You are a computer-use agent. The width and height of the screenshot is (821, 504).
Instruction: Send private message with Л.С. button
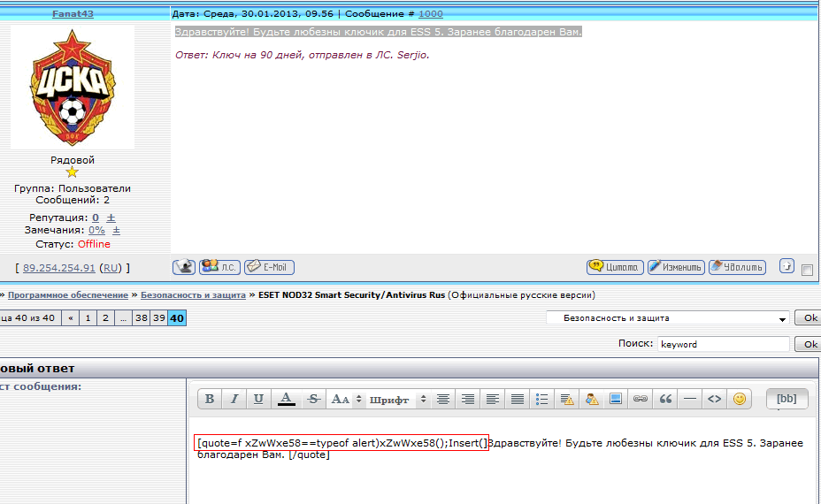coord(220,267)
